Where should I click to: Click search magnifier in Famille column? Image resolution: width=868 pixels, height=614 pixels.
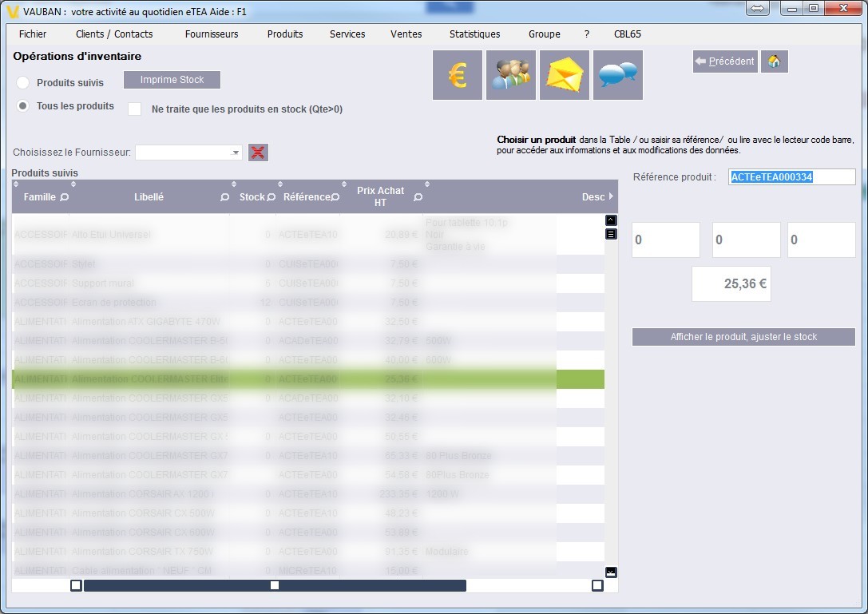pos(64,197)
